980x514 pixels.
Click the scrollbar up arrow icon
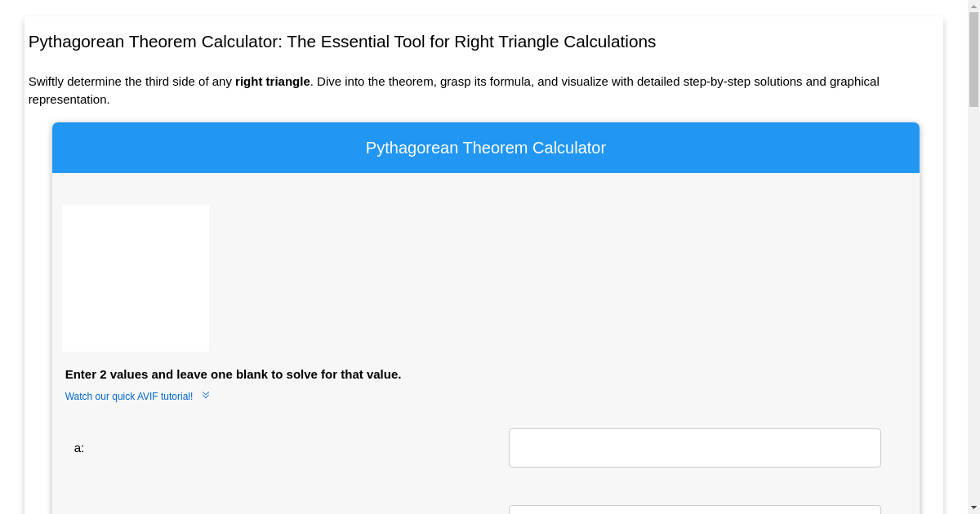973,7
